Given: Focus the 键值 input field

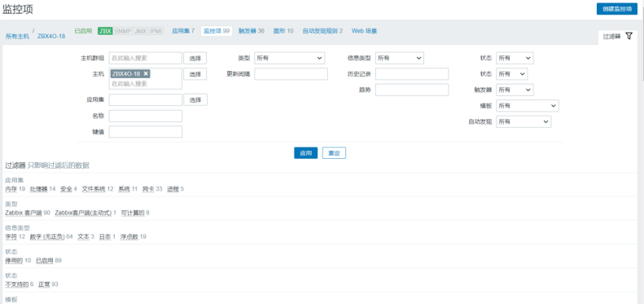Looking at the screenshot, I should tap(146, 132).
